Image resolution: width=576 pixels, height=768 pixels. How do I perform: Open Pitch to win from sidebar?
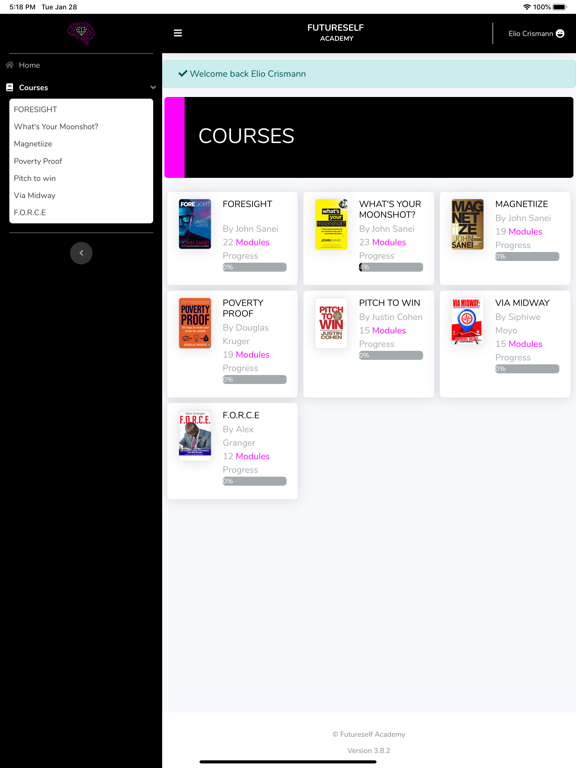tap(35, 178)
